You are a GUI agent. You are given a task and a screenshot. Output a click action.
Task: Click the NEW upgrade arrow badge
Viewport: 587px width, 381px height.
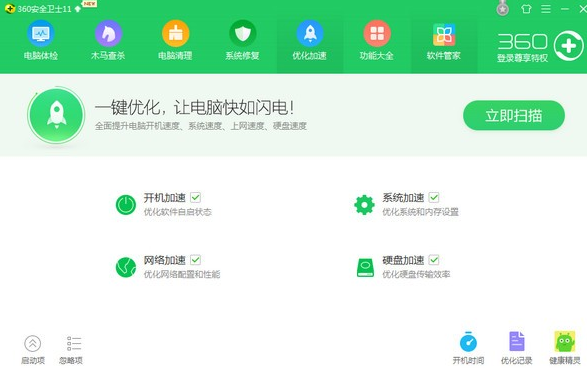pyautogui.click(x=78, y=9)
